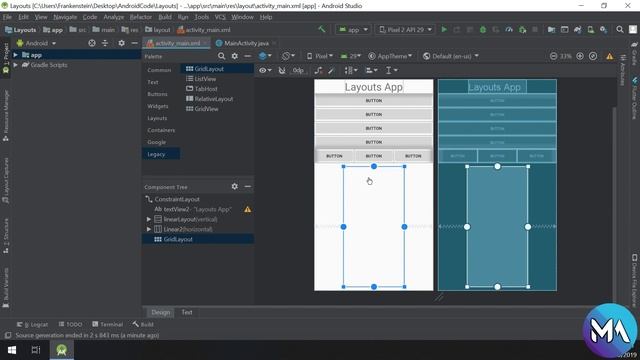Open design surface layers dropdown
This screenshot has height=360, width=640.
265,56
